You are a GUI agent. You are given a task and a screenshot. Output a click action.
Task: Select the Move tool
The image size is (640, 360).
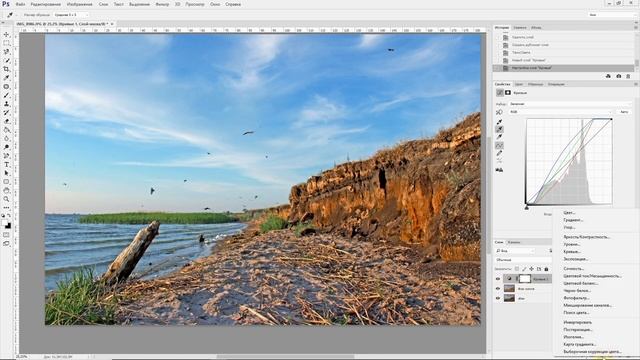pyautogui.click(x=6, y=35)
